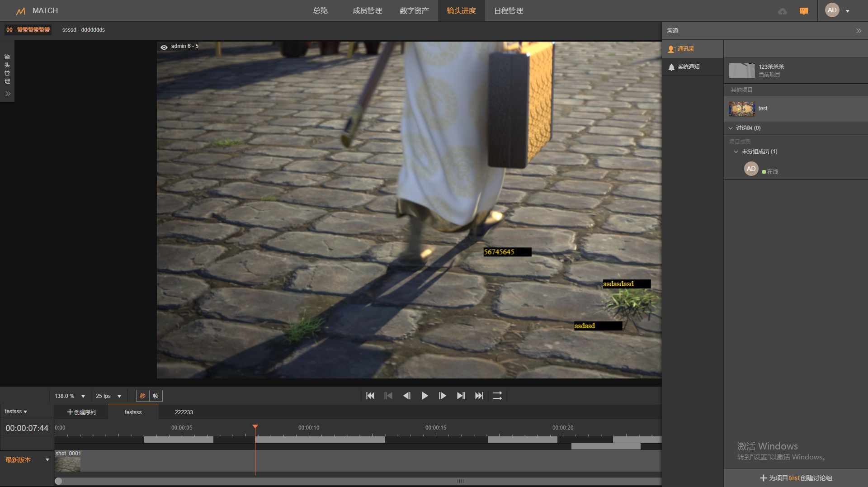Click the gray annotation bar near 00:00:05

(179, 440)
